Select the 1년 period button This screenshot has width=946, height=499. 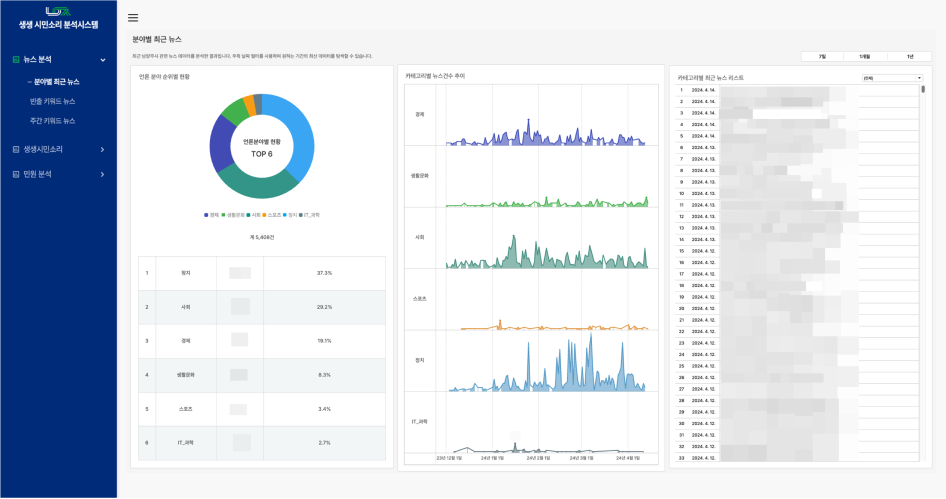pos(910,57)
